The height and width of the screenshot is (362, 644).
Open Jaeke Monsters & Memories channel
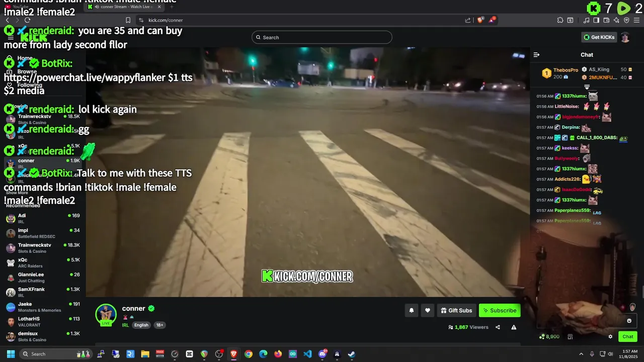pos(43,307)
